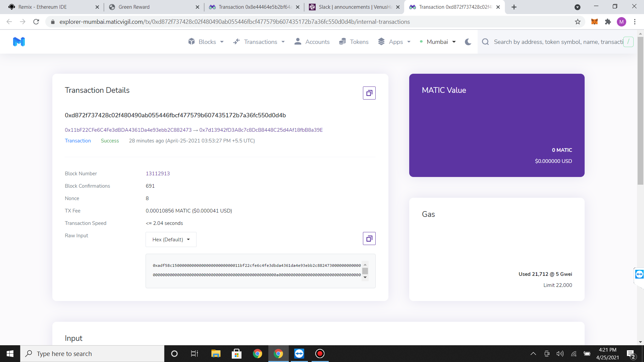Screen dimensions: 644x362
Task: Reload page with refresh icon
Action: click(36, 22)
